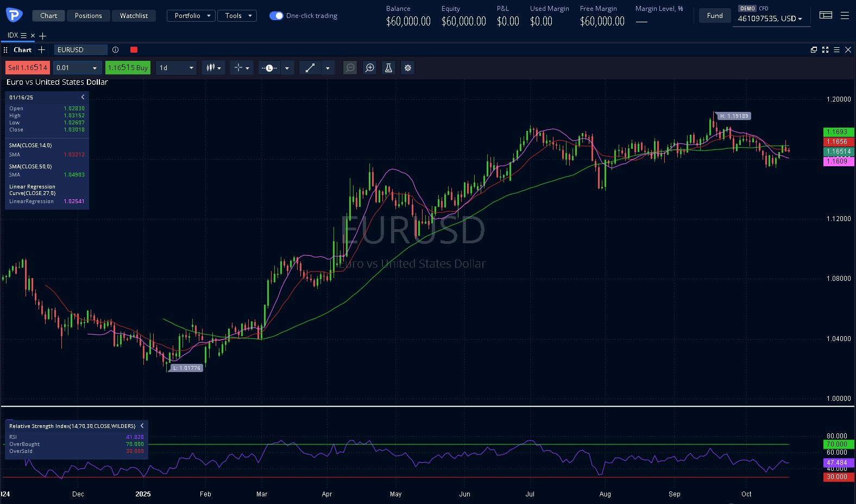
Task: Select the trend line drawing tool
Action: pos(310,68)
